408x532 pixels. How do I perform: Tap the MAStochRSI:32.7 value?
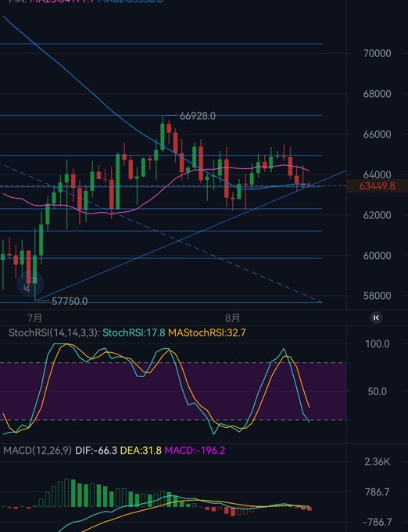(x=206, y=332)
